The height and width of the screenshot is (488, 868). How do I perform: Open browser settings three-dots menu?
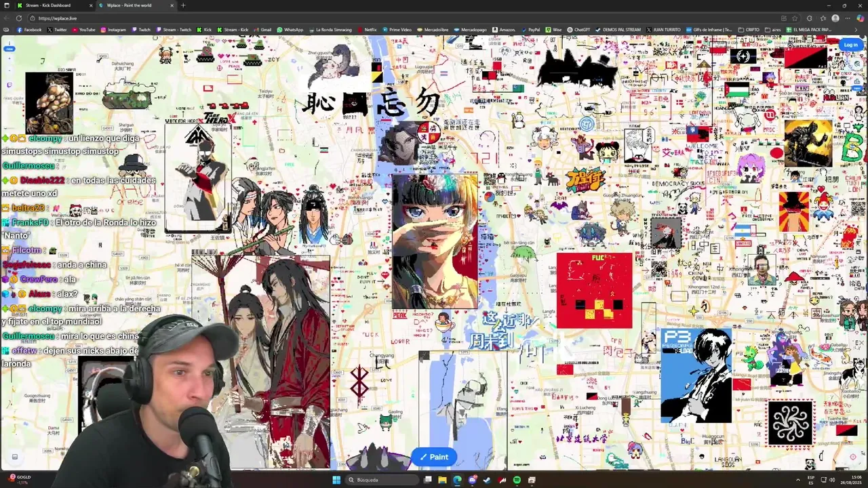[848, 18]
